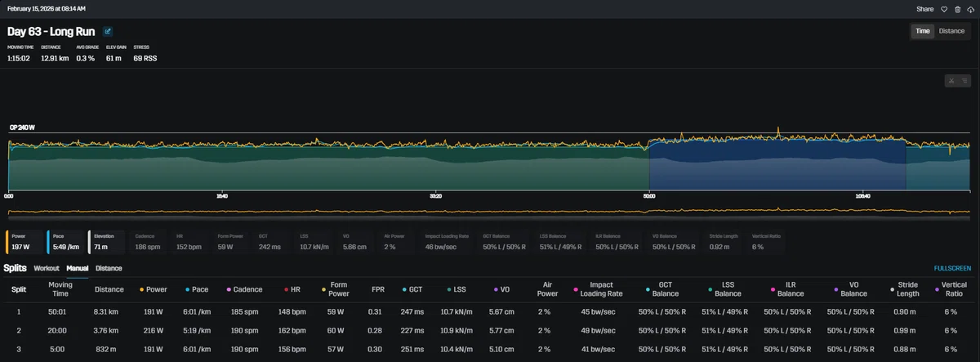
Task: Switch chart axis to Distance
Action: click(x=951, y=31)
